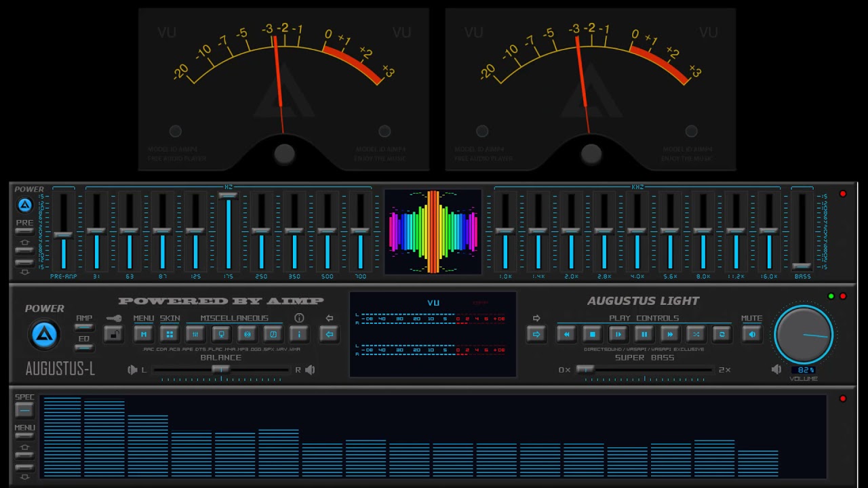Toggle the SPEC switch in spectrum panel
The image size is (868, 488).
pyautogui.click(x=24, y=409)
